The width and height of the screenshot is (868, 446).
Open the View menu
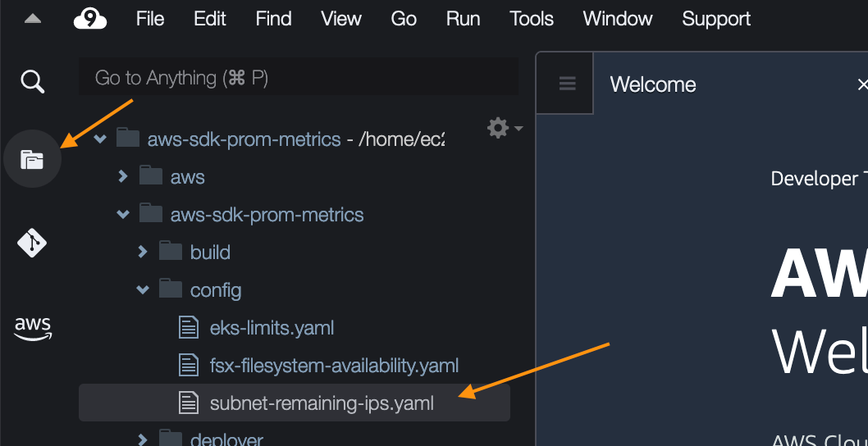tap(341, 19)
